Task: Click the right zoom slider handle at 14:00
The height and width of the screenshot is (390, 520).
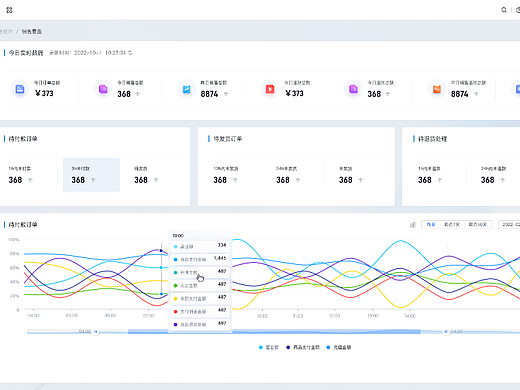Action: click(x=446, y=331)
